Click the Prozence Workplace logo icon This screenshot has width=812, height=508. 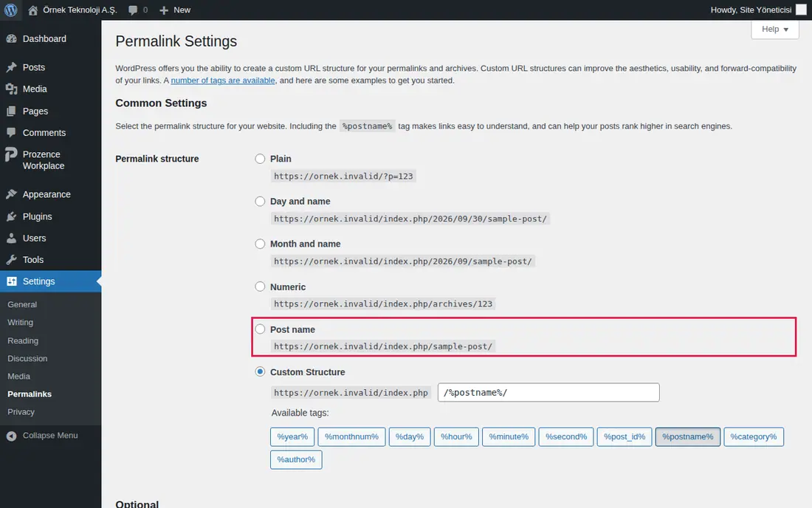click(x=11, y=154)
